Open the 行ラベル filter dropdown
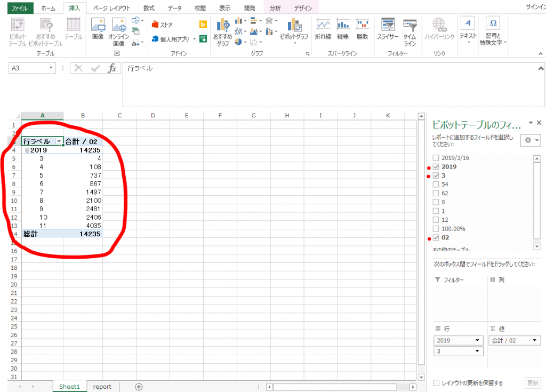The image size is (546, 392). (x=59, y=141)
